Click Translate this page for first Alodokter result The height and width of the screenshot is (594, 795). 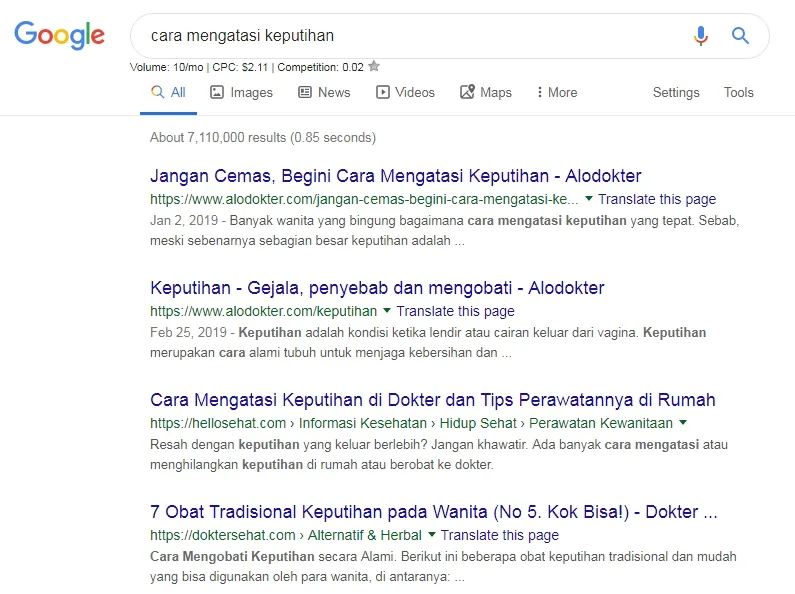point(657,199)
